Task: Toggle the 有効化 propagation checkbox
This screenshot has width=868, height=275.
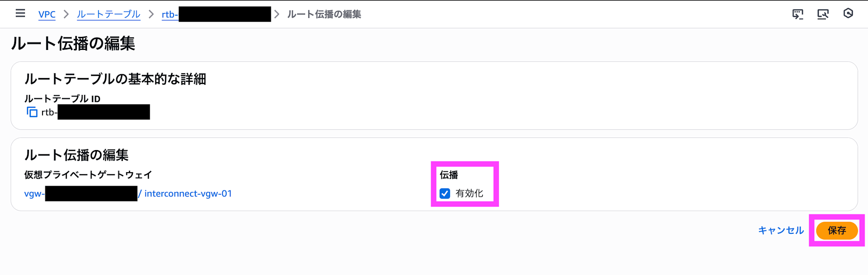Action: pos(445,193)
